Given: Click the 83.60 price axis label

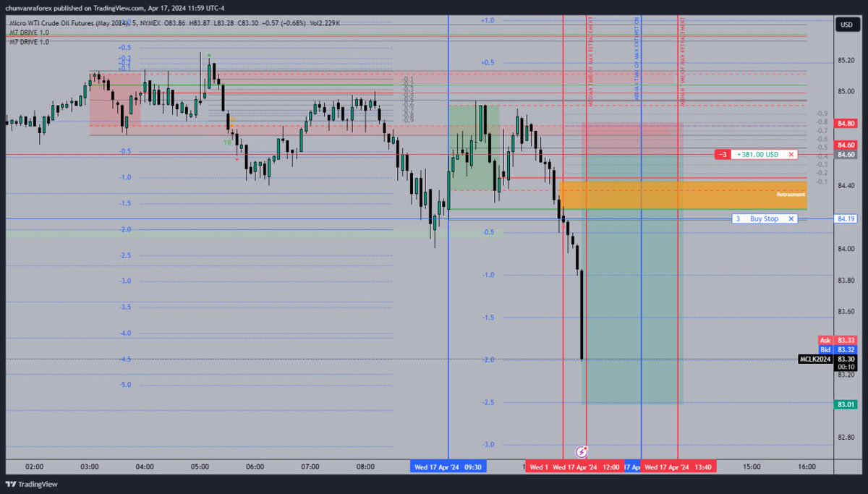Looking at the screenshot, I should pyautogui.click(x=846, y=312).
